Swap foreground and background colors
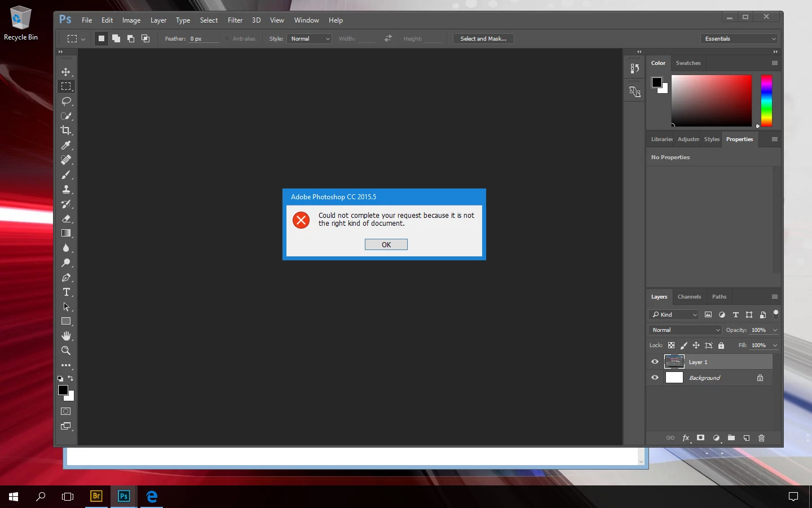The height and width of the screenshot is (508, 812). pyautogui.click(x=70, y=378)
